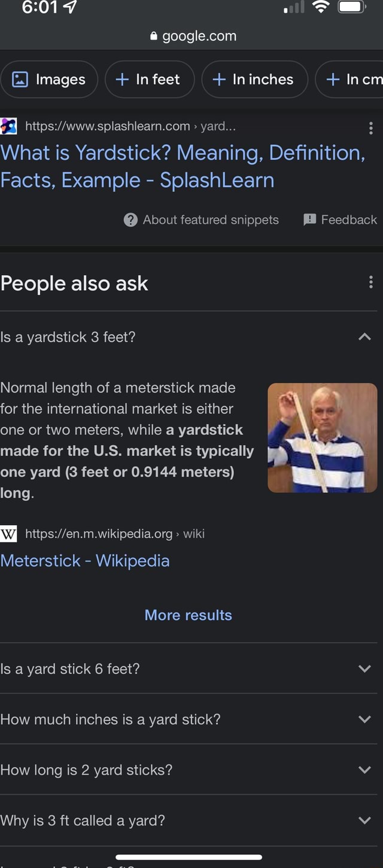Image resolution: width=383 pixels, height=868 pixels.
Task: Expand 'Why is 3 ft called a yard?'
Action: click(x=365, y=820)
